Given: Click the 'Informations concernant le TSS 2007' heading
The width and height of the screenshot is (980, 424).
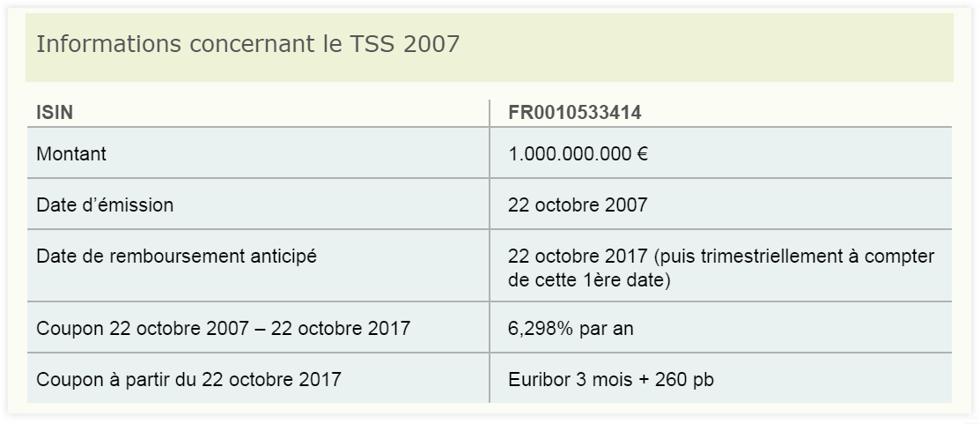Looking at the screenshot, I should coord(247,44).
